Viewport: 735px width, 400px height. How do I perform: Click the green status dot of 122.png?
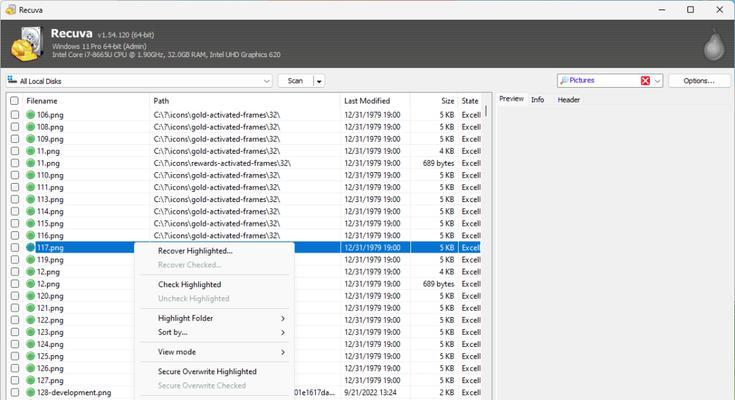click(30, 320)
